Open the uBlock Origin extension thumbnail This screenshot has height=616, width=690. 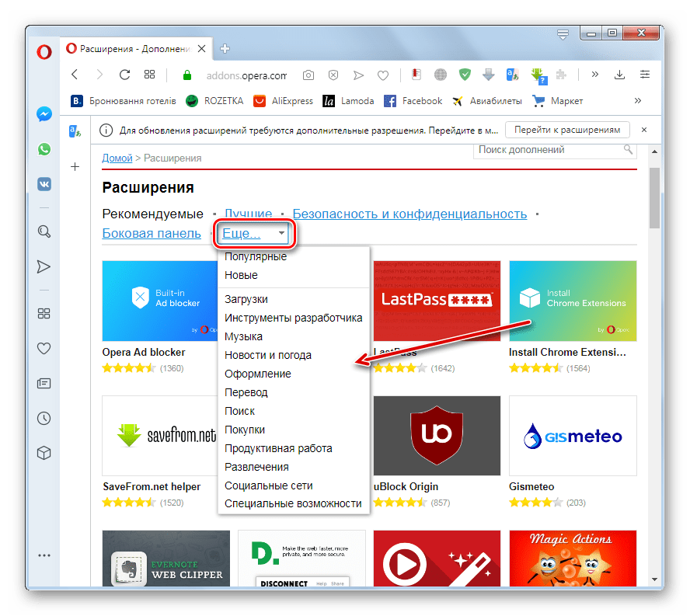[437, 436]
